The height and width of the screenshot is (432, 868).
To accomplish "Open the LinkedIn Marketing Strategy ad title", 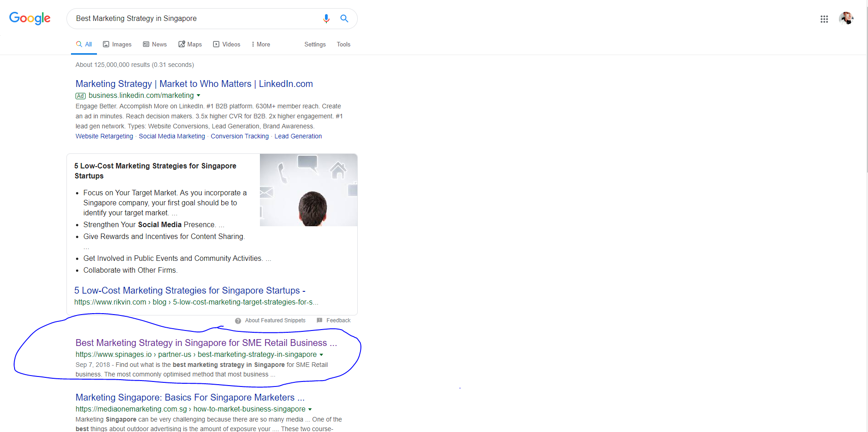I will (194, 84).
